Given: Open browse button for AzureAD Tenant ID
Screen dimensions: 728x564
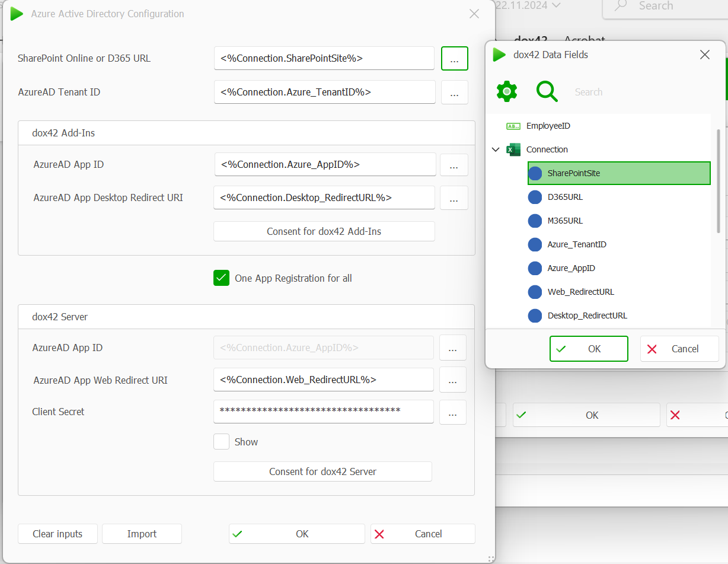Looking at the screenshot, I should pos(455,92).
